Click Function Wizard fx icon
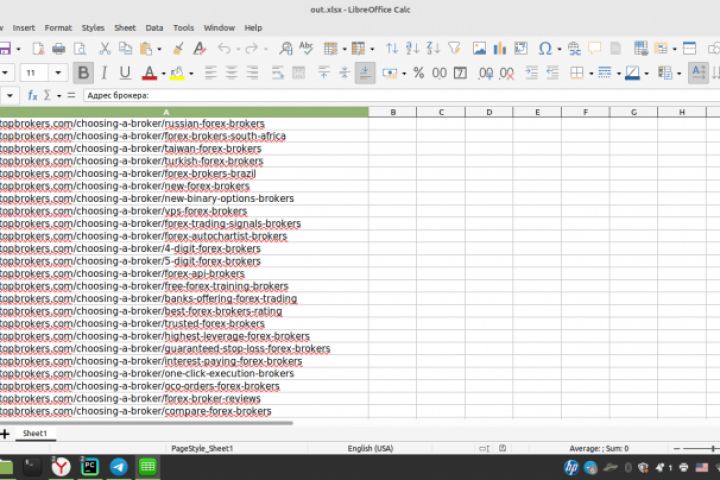The image size is (720, 480). [33, 96]
